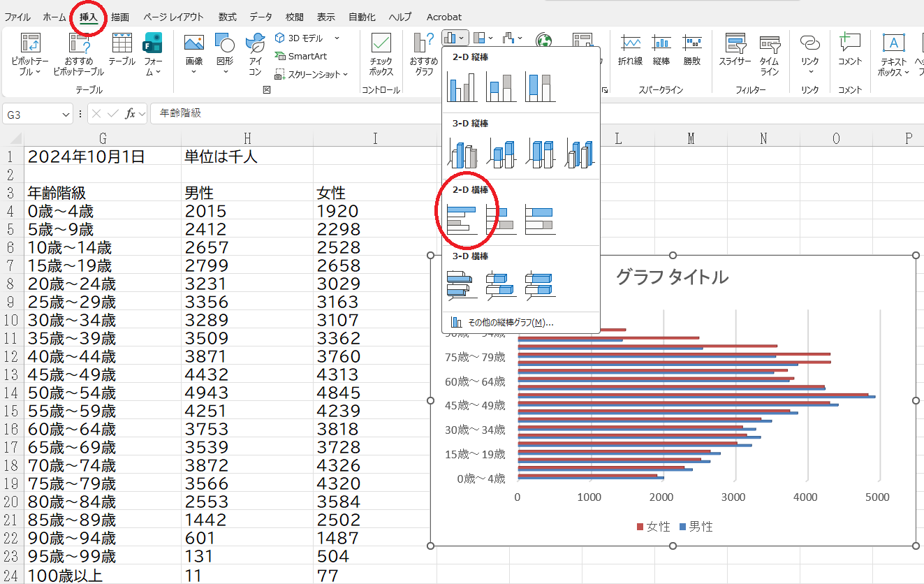
Task: Click the SmartArt button
Action: point(300,56)
